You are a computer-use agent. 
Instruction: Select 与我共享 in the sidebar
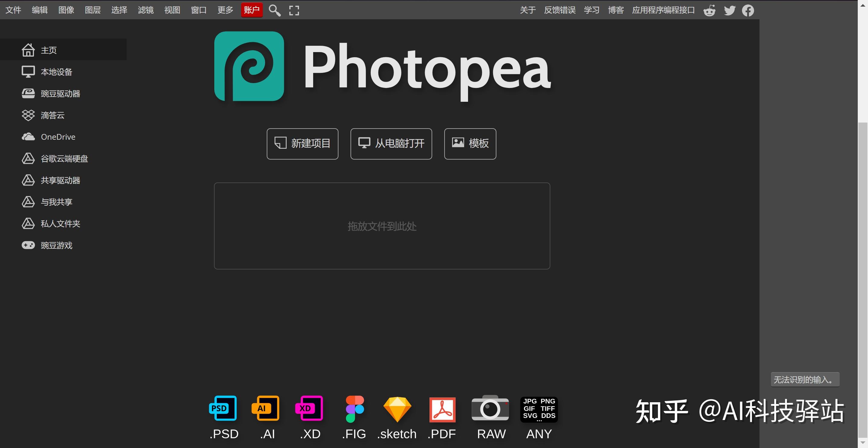pyautogui.click(x=63, y=202)
